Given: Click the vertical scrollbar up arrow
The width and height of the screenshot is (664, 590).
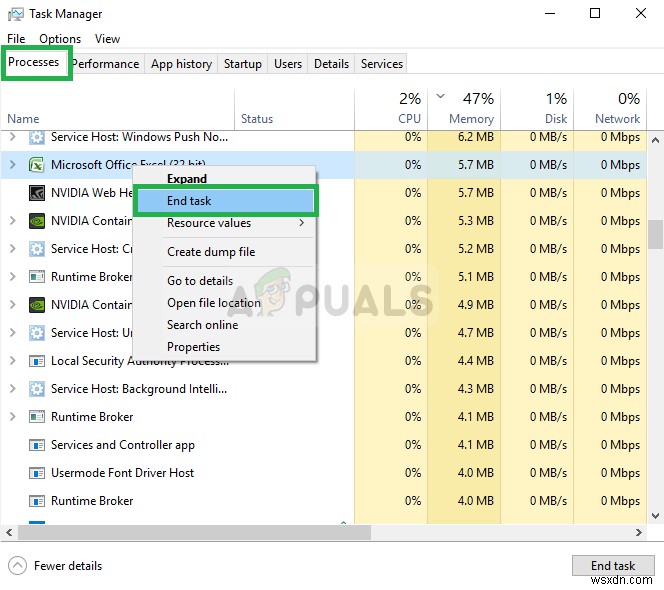Looking at the screenshot, I should pyautogui.click(x=655, y=140).
